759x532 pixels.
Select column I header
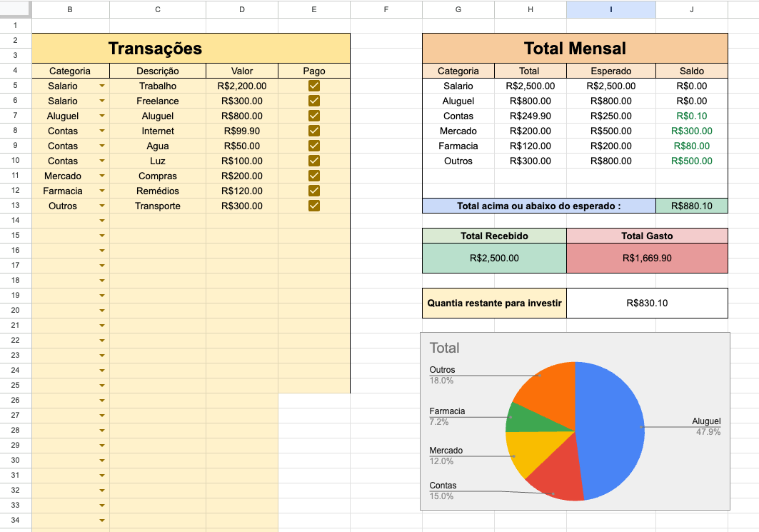(x=611, y=9)
